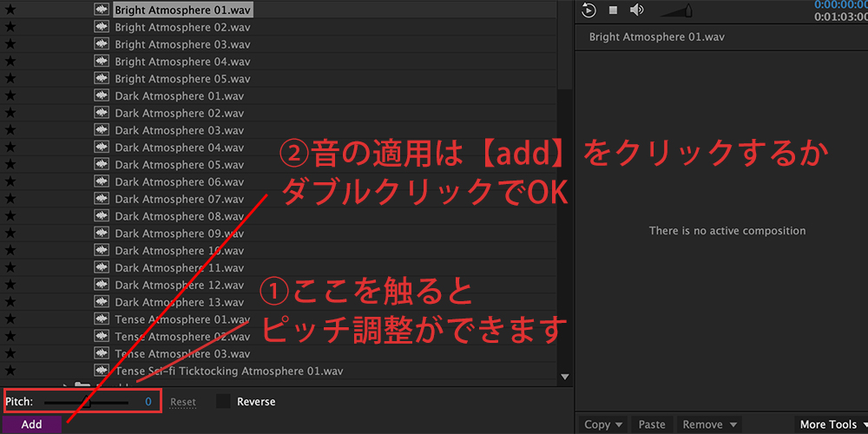Open the Copy dropdown
This screenshot has width=868, height=434.
point(603,424)
